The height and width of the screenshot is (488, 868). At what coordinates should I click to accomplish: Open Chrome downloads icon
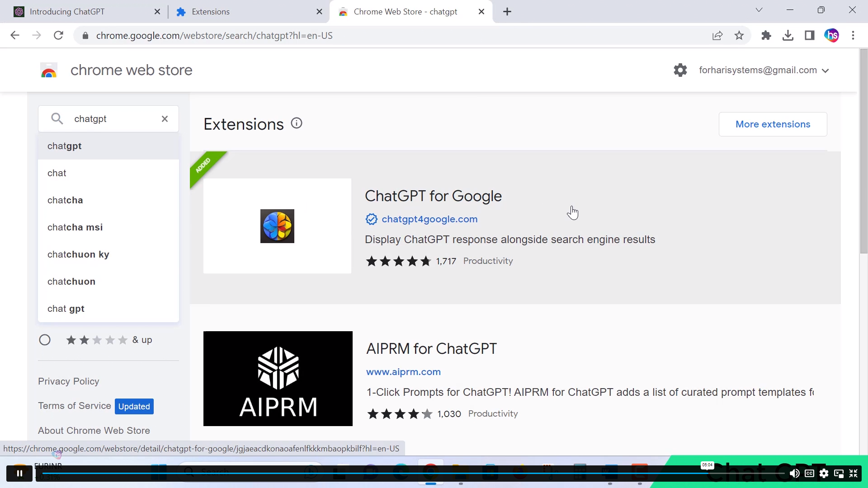[788, 35]
